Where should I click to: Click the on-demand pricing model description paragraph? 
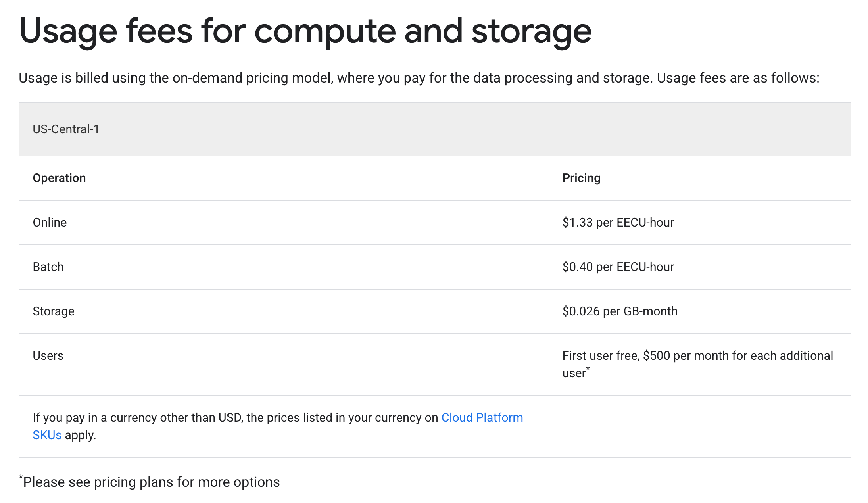tap(419, 78)
